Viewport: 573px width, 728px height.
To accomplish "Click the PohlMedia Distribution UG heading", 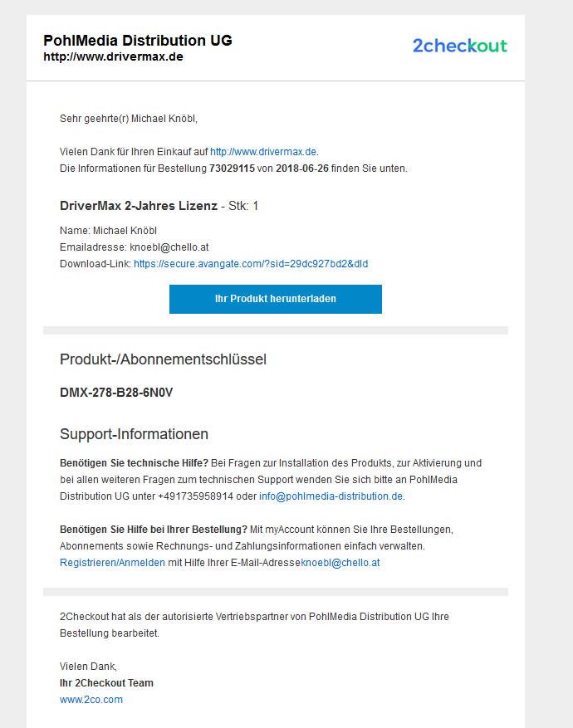I will click(138, 41).
